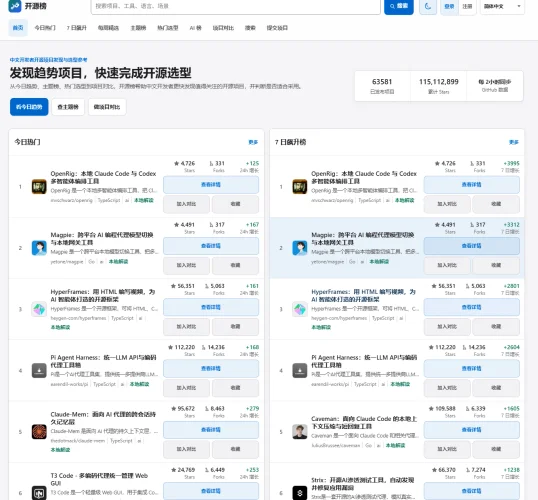Image resolution: width=538 pixels, height=500 pixels.
Task: Open the 今日热门 nav tab
Action: 45,28
